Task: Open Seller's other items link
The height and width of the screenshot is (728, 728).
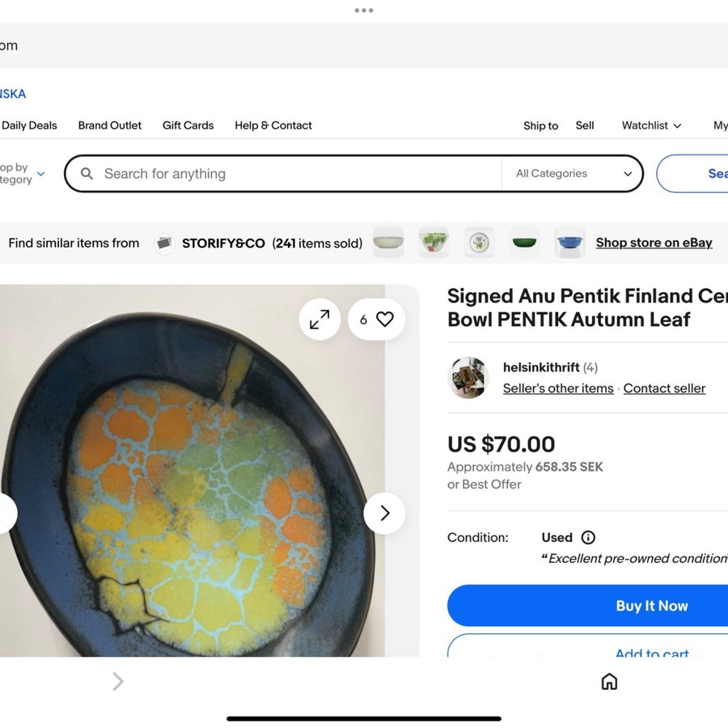Action: [558, 388]
